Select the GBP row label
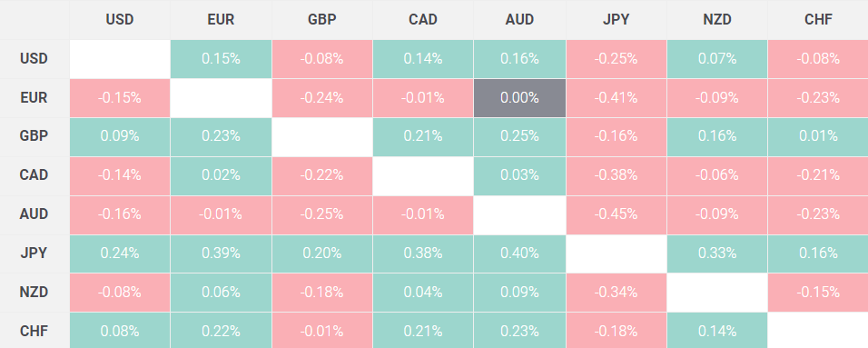 [35, 136]
